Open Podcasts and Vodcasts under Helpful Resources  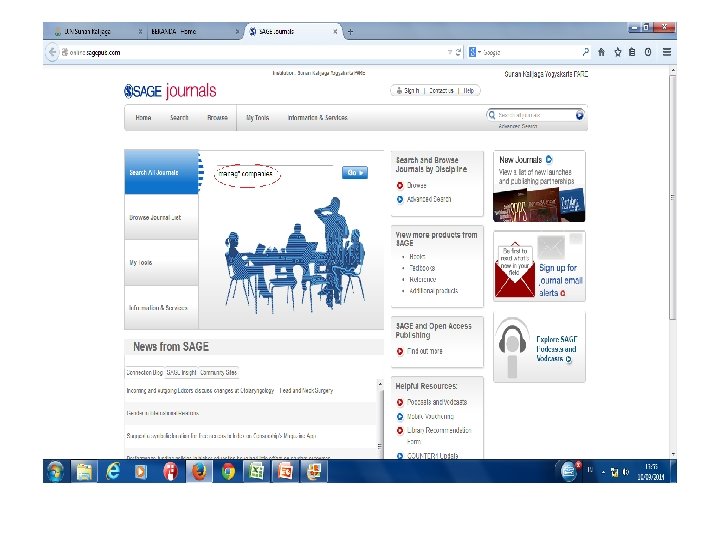point(437,402)
